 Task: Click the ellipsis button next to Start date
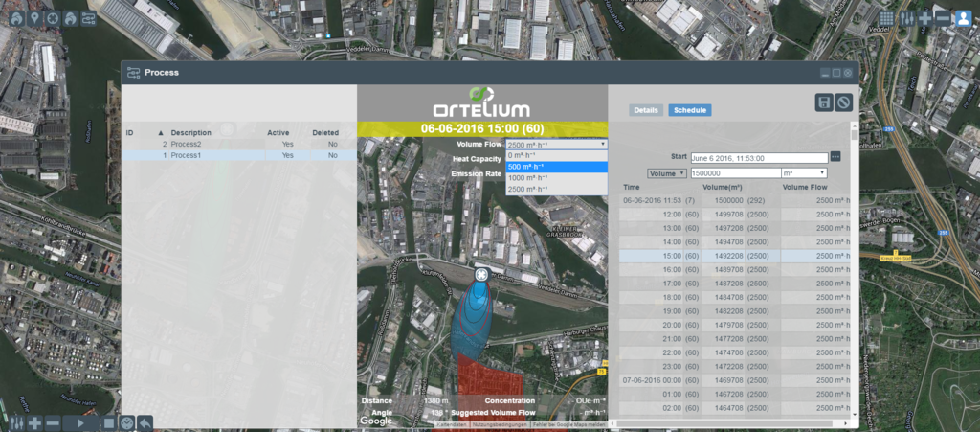(835, 157)
